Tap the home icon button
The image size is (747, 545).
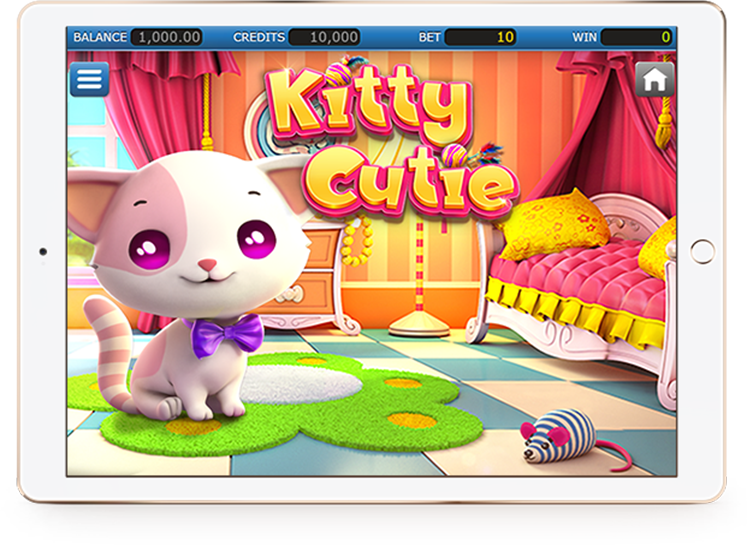click(655, 80)
